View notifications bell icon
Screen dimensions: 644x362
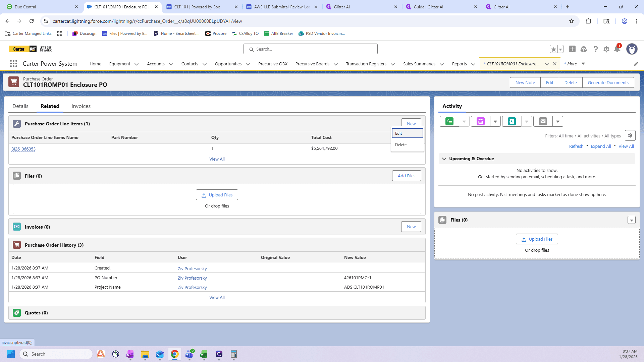(x=617, y=49)
